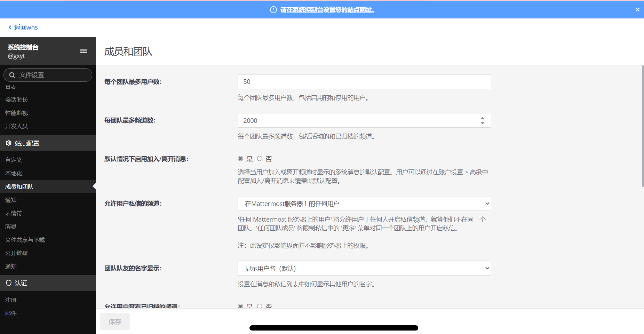644x334 pixels.
Task: Click the 认证 section header
Action: click(x=48, y=283)
